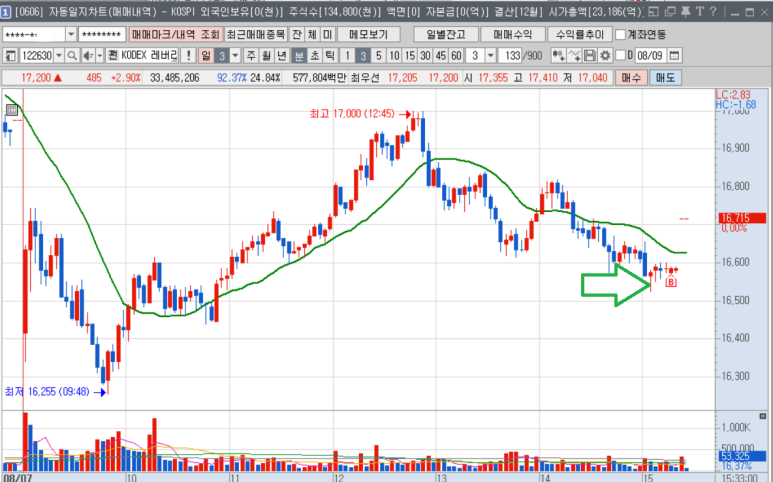This screenshot has width=773, height=482.
Task: Click the add candle indicator icon
Action: (x=558, y=56)
